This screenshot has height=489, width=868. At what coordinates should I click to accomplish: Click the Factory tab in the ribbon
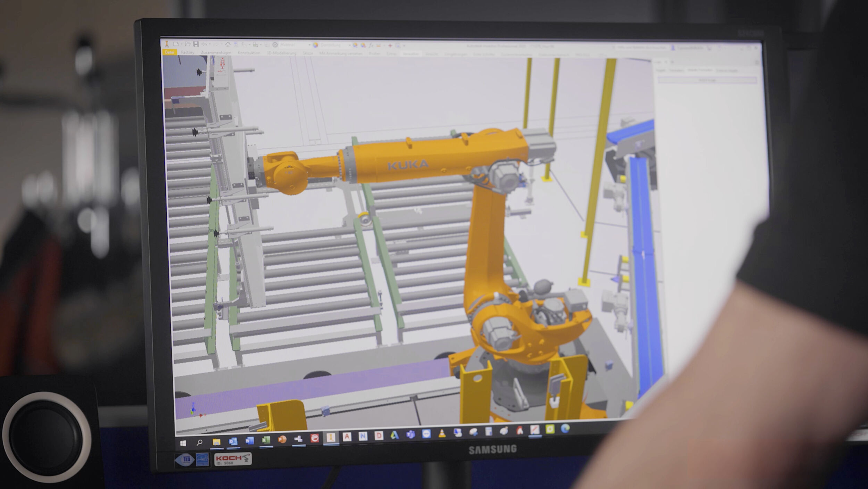click(x=188, y=52)
